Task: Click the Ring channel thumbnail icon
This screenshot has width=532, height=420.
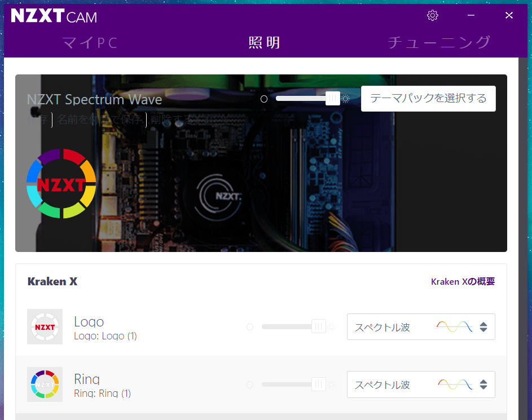Action: pyautogui.click(x=45, y=384)
